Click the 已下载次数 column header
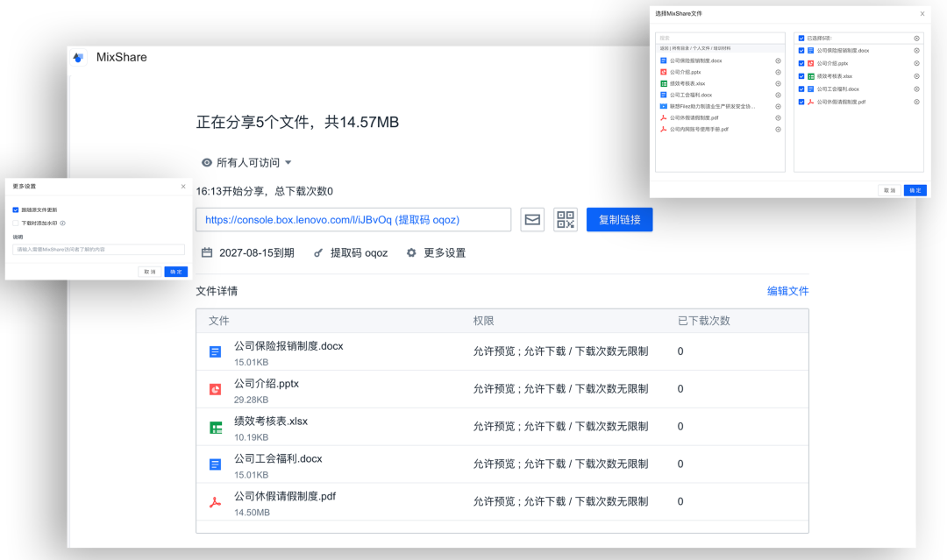The image size is (947, 560). tap(703, 321)
